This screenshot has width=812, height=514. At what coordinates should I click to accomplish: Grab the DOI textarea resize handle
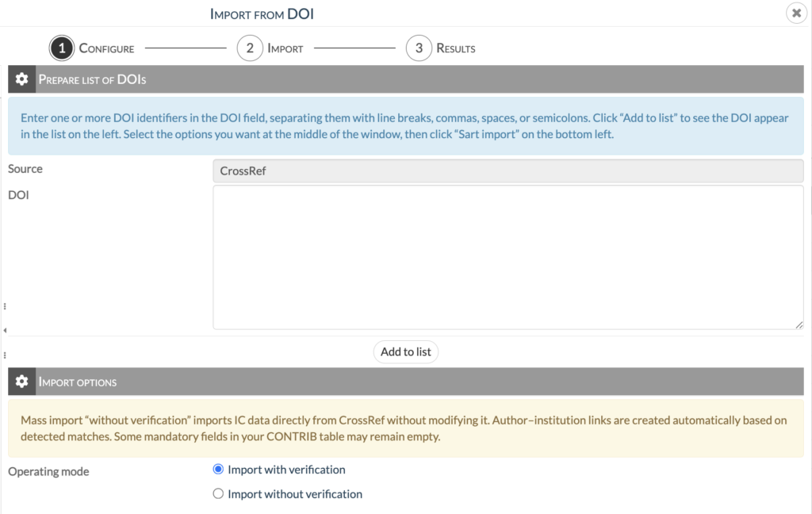pyautogui.click(x=799, y=324)
